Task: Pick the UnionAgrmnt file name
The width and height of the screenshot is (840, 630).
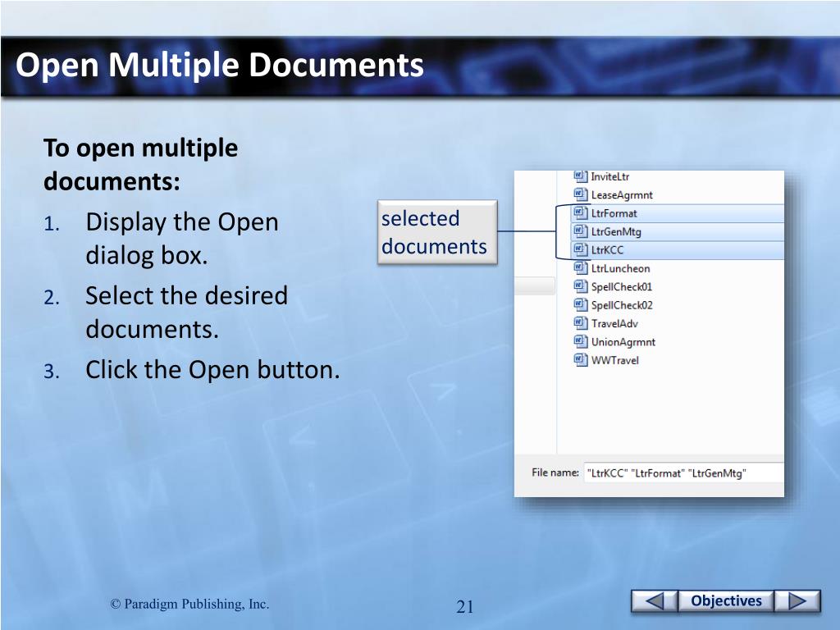Action: (x=623, y=342)
